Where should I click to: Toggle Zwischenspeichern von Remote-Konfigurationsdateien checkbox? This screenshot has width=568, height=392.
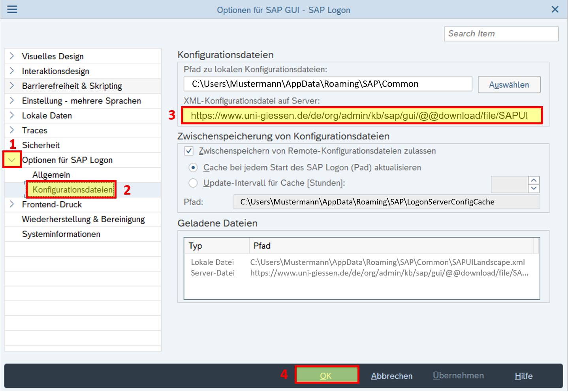(x=189, y=151)
